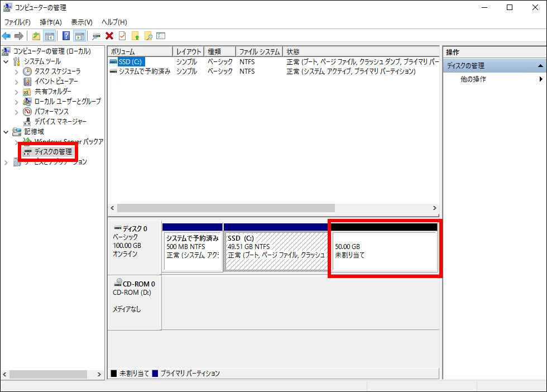Click the blue question mark Help icon

[x=66, y=36]
